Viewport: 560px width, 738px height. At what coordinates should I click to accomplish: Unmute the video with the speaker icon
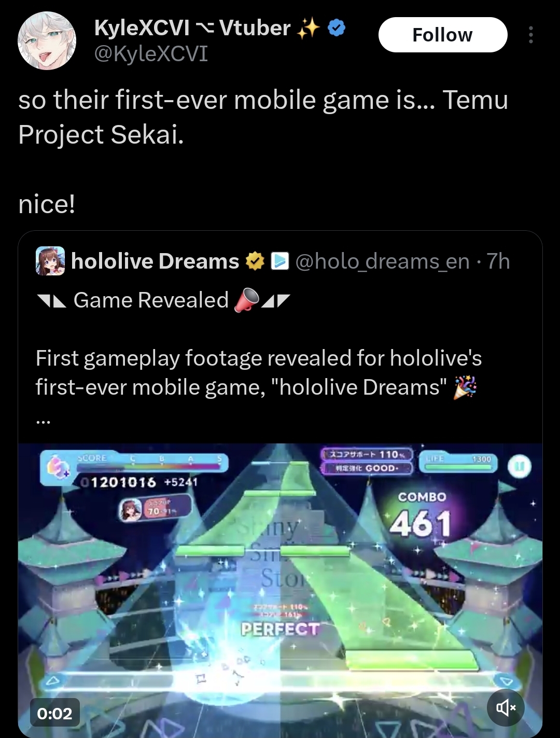pos(506,707)
